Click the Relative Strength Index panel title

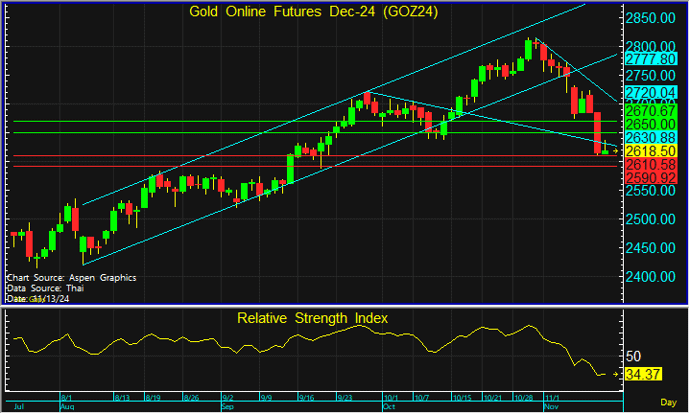312,318
